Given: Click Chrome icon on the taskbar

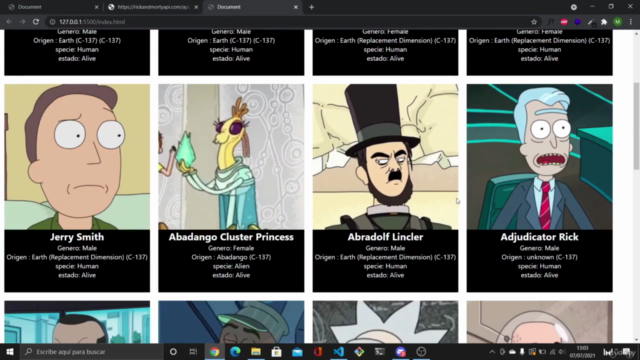Looking at the screenshot, I should (214, 351).
